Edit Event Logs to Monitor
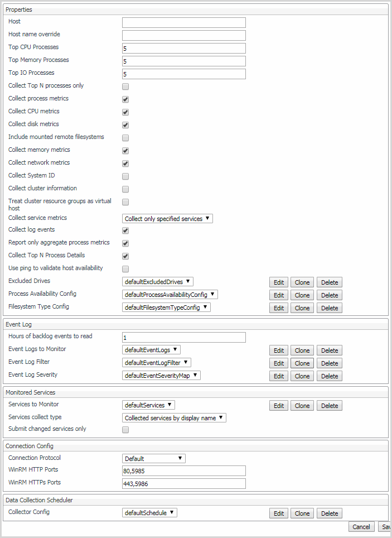This screenshot has width=392, height=538. [x=279, y=350]
